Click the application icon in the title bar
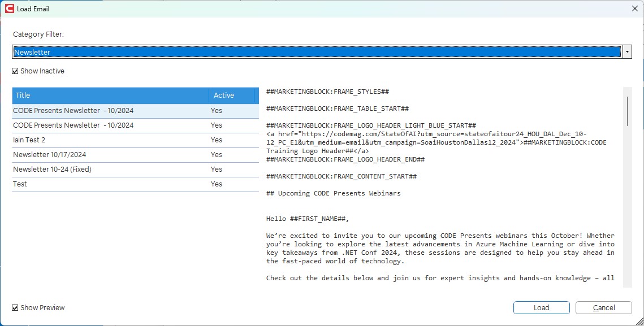 9,8
